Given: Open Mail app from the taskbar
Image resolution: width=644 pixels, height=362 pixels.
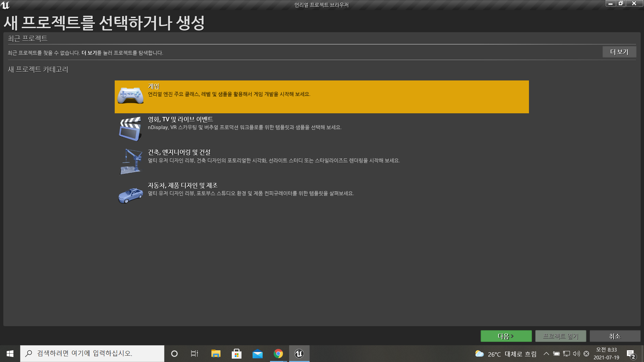Looking at the screenshot, I should click(257, 354).
